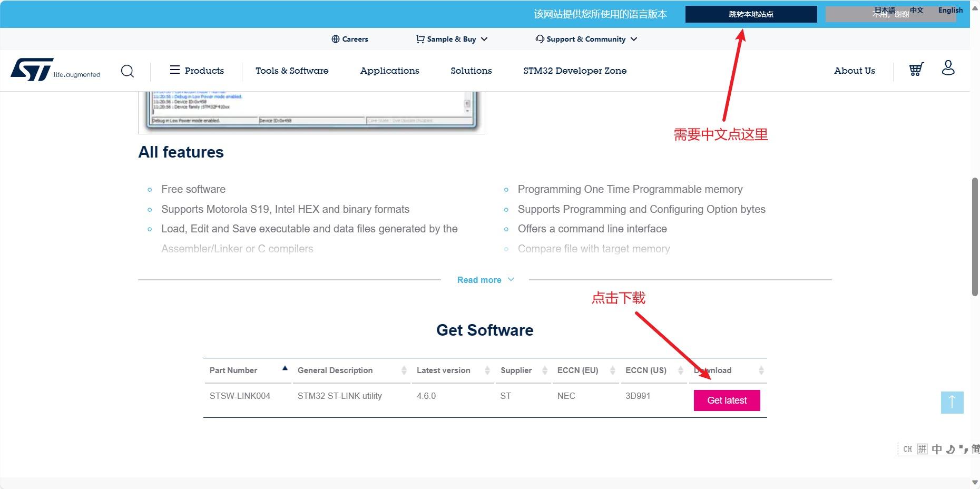The height and width of the screenshot is (489, 980).
Task: Open the STM32 Developer Zone menu
Action: [x=575, y=71]
